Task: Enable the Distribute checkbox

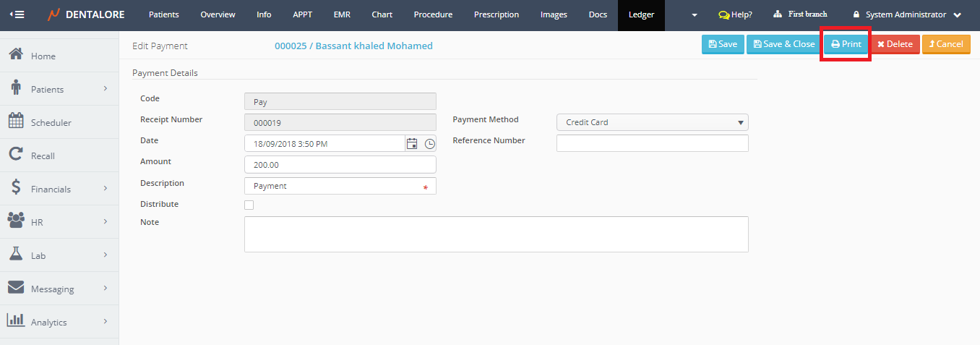Action: pos(249,205)
